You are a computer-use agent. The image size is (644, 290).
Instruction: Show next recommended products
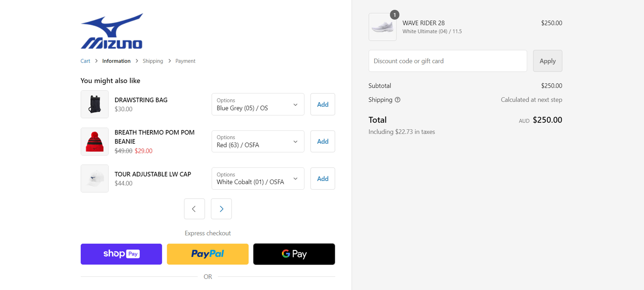click(x=221, y=209)
